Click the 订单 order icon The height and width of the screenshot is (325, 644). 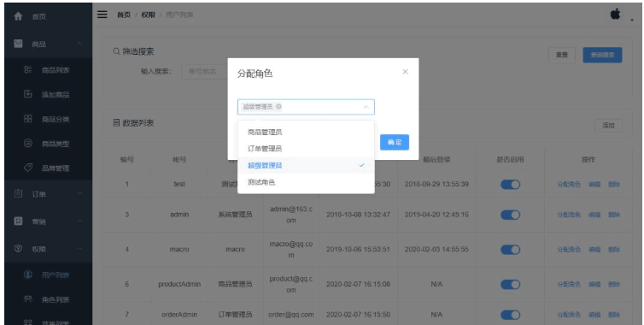18,193
